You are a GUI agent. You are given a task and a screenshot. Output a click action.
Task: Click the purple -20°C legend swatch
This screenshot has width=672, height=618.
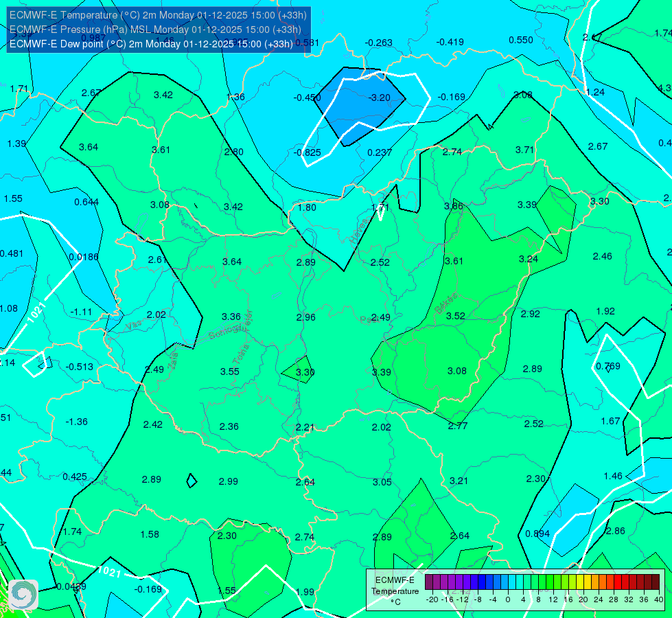pyautogui.click(x=429, y=582)
